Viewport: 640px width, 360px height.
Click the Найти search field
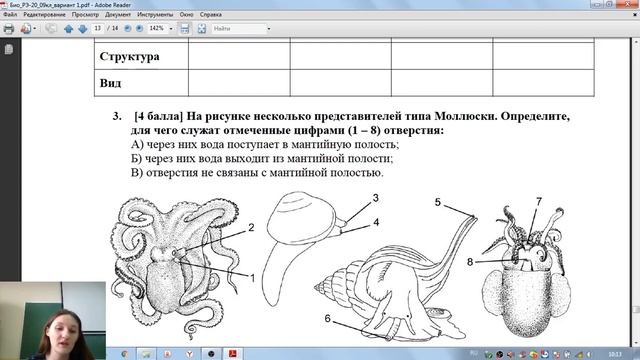tap(239, 29)
